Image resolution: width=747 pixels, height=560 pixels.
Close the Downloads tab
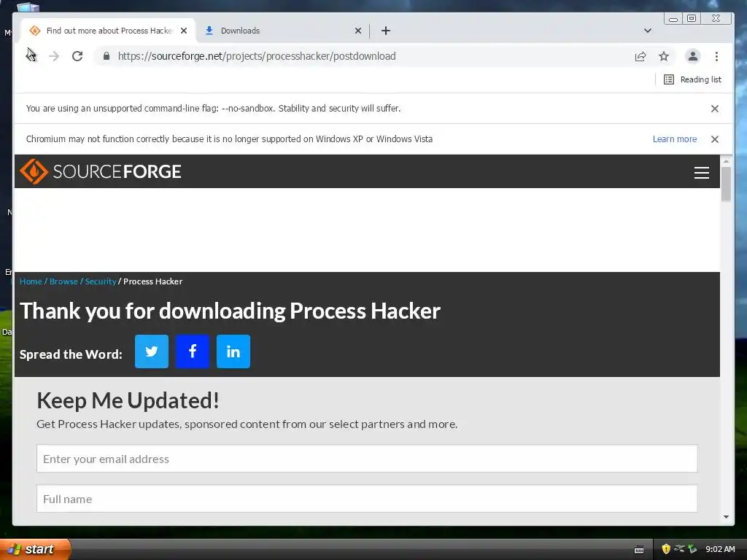[358, 31]
